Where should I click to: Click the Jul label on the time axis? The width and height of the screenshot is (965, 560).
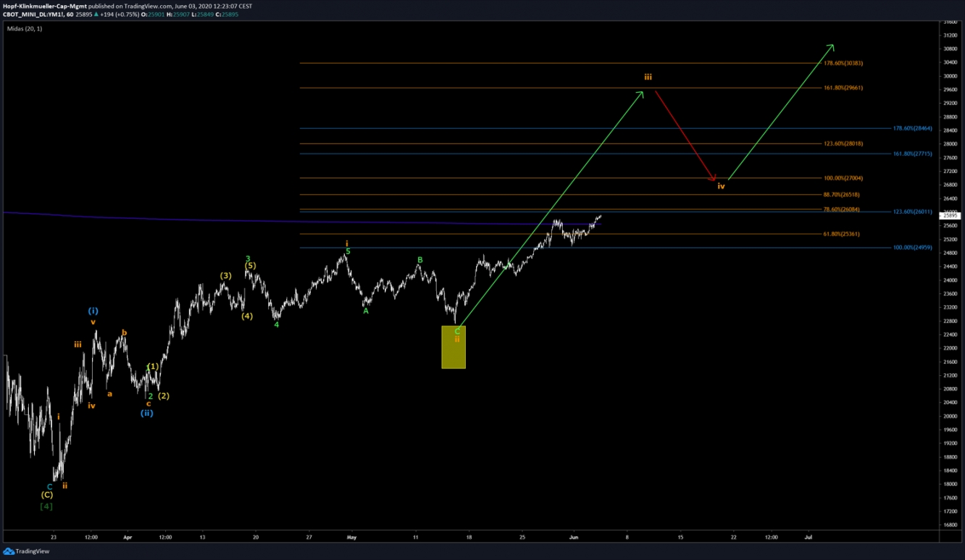[809, 538]
